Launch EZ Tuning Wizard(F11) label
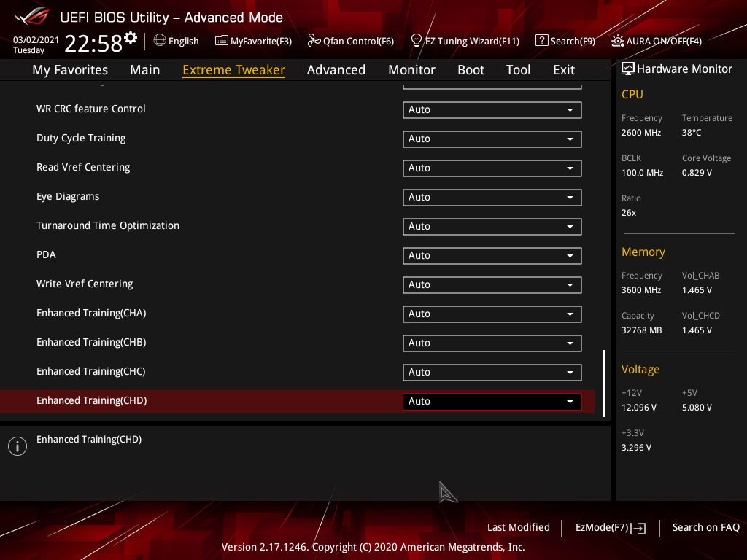Viewport: 747px width, 560px height. (x=472, y=41)
